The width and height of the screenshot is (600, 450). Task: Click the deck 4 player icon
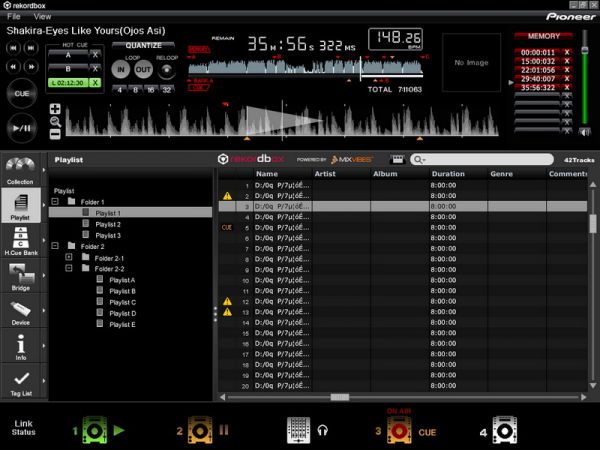click(x=504, y=430)
